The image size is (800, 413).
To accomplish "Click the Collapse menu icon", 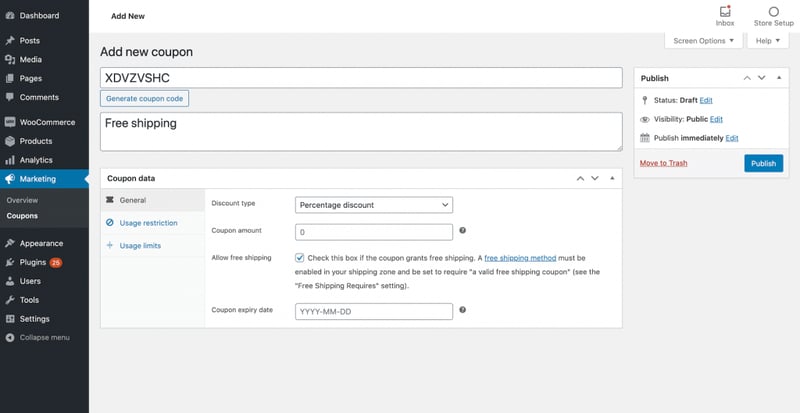I will pos(10,338).
